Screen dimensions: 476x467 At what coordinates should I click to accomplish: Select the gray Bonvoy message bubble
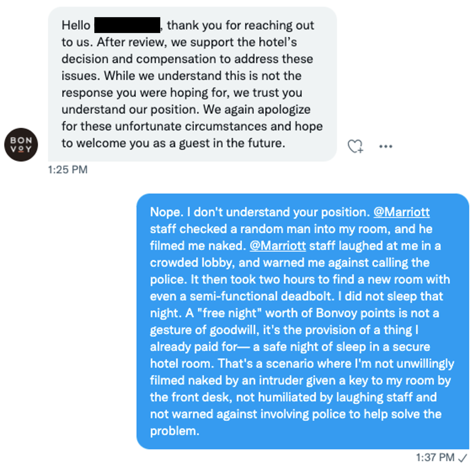tap(192, 84)
